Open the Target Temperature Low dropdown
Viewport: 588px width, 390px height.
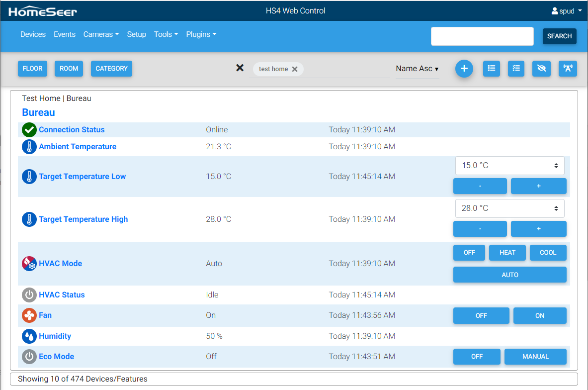pos(509,166)
